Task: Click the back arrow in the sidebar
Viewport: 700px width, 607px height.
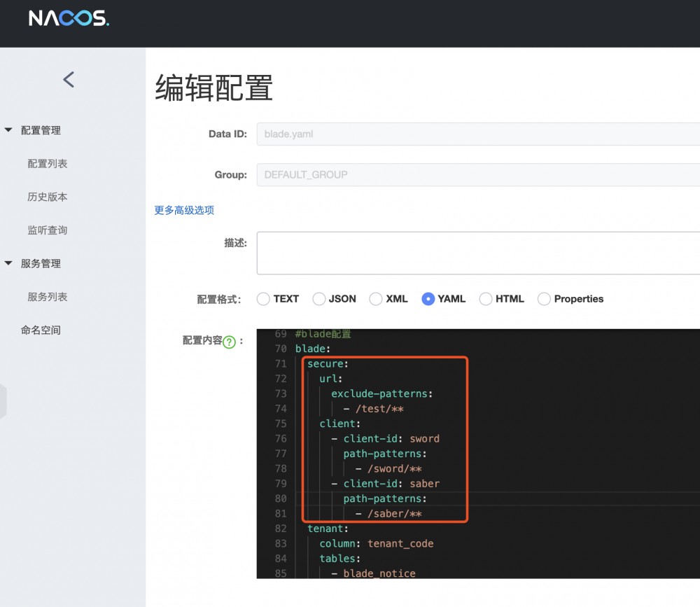Action: (x=69, y=80)
